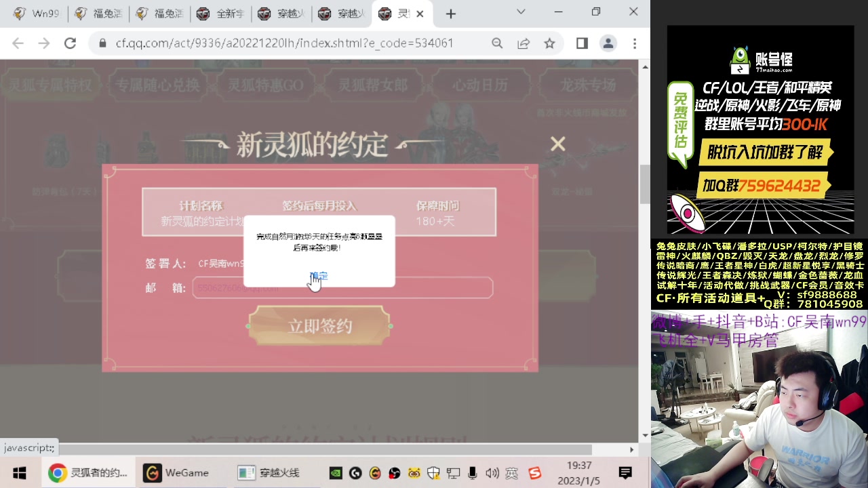This screenshot has width=868, height=488.
Task: Go back to the previous page
Action: tap(18, 43)
